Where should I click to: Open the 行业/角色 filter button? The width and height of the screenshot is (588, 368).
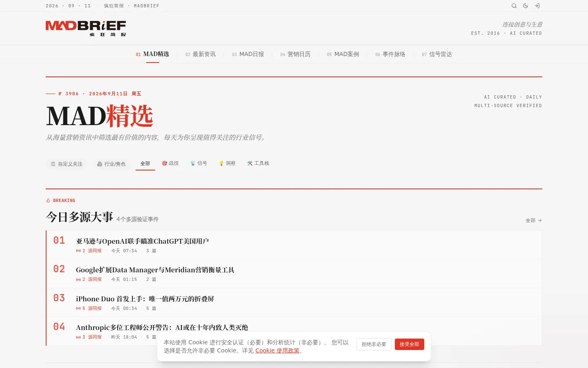click(x=111, y=164)
